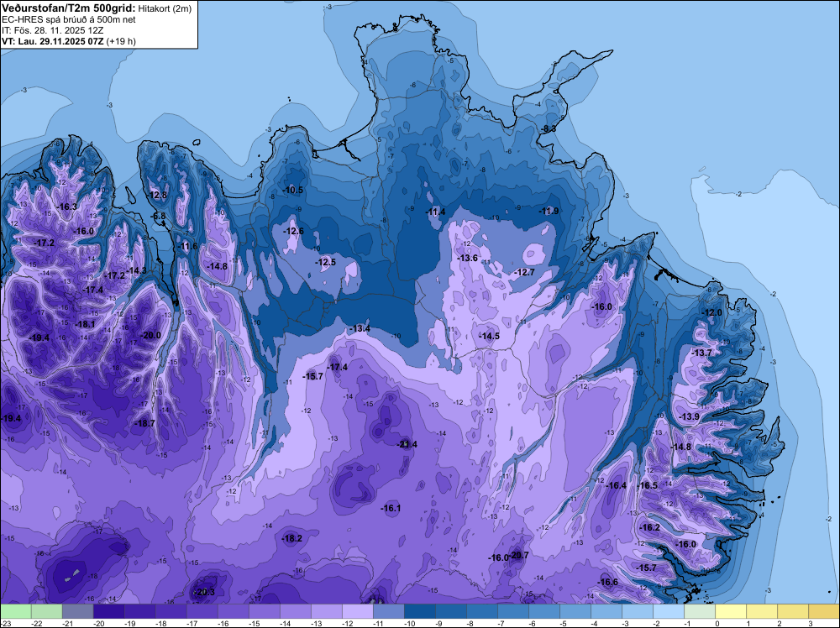Click the -12.7 temperature value

(524, 273)
